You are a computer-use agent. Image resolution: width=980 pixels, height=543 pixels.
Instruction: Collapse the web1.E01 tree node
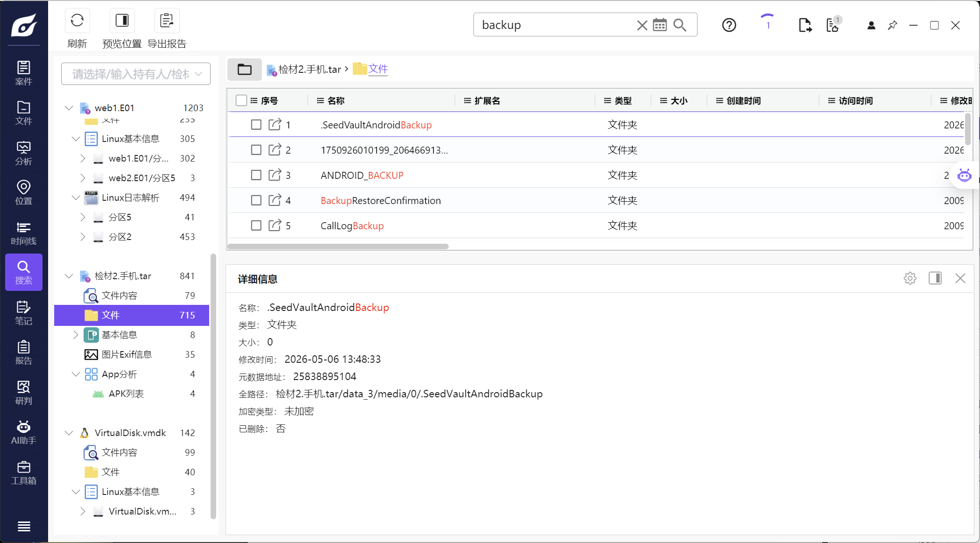coord(69,108)
